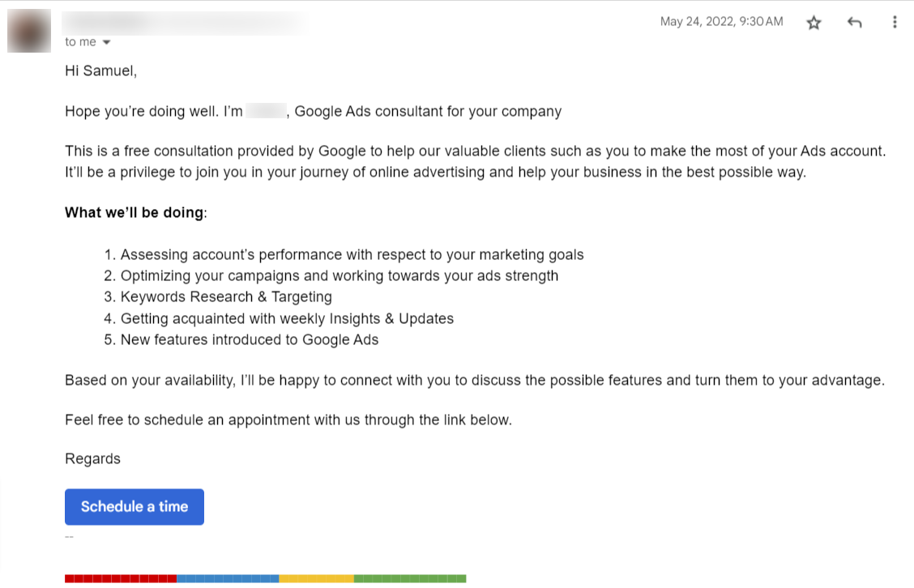
Task: Expand recipient details arrow beside 'to me'
Action: pos(106,42)
